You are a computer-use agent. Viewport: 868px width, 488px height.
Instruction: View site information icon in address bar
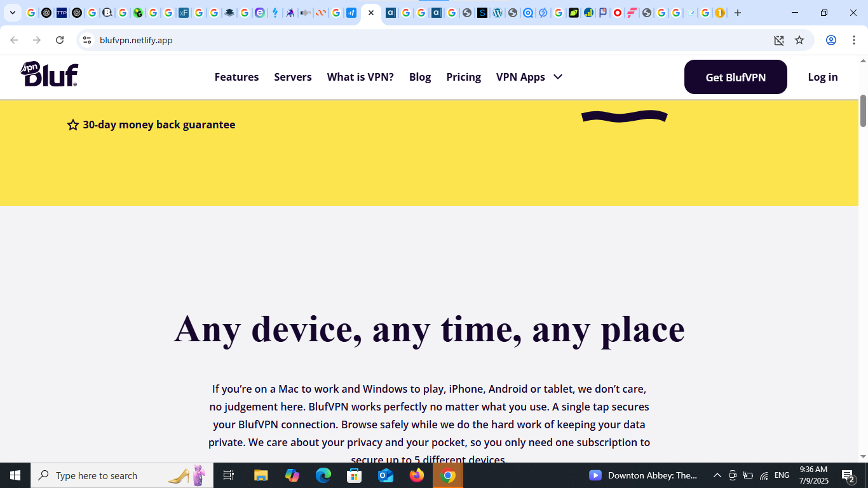(x=87, y=40)
